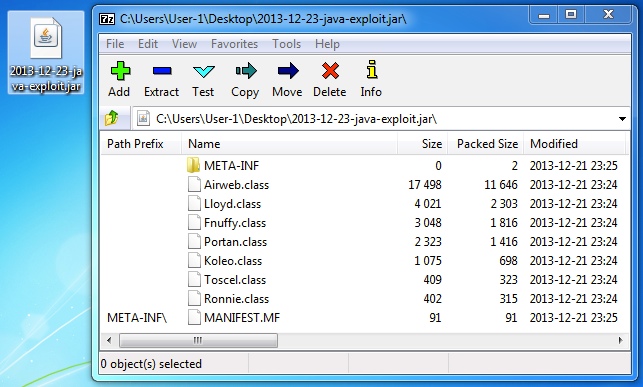The height and width of the screenshot is (387, 643).
Task: Open the File menu
Action: (115, 44)
